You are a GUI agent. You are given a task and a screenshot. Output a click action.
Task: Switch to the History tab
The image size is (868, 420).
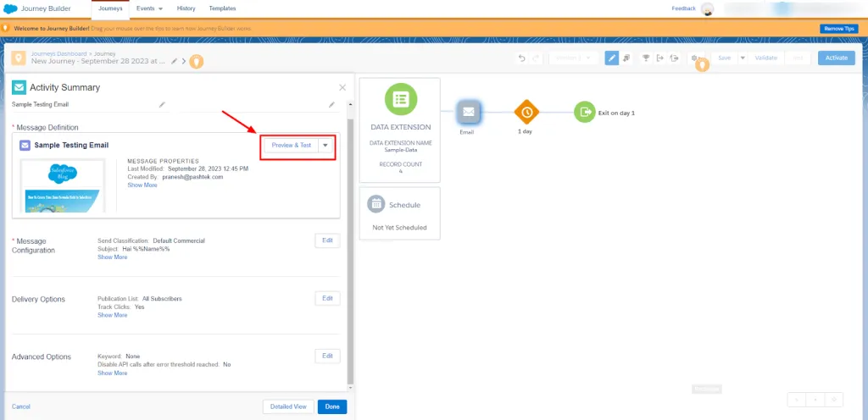click(x=186, y=8)
